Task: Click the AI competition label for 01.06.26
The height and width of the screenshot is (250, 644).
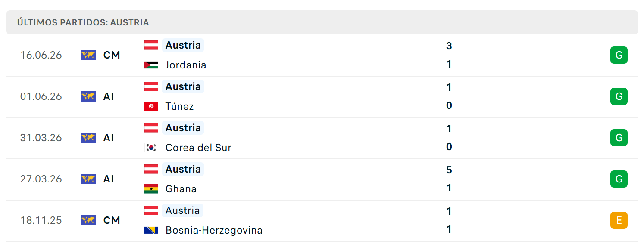Action: [109, 96]
